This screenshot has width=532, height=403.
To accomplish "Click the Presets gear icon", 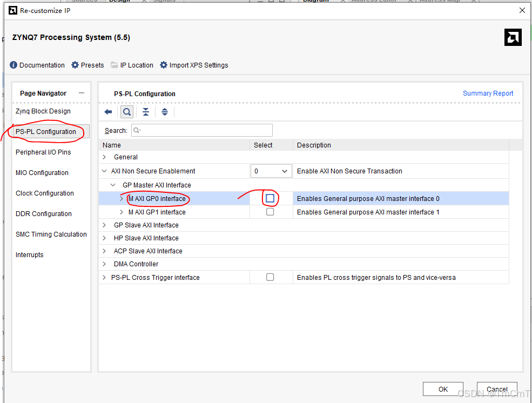I will pos(75,65).
